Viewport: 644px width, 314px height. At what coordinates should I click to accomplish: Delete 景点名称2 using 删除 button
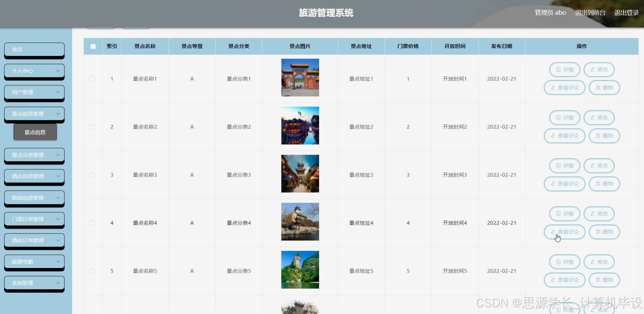click(604, 136)
